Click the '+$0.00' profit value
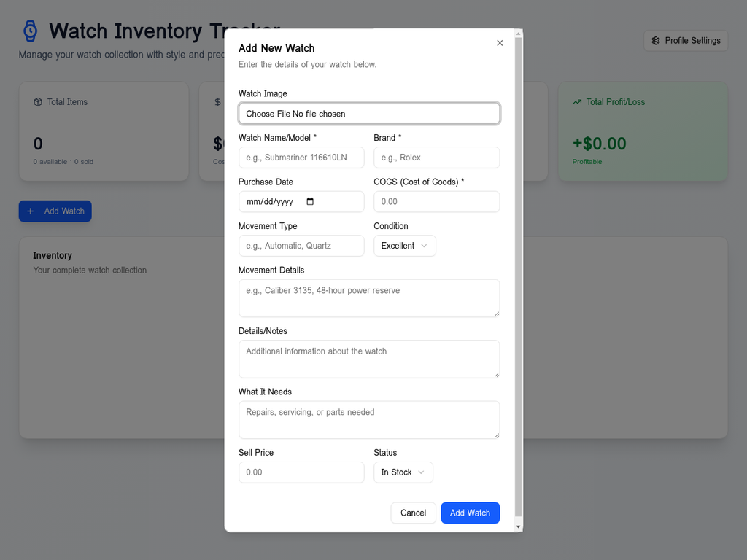Image resolution: width=747 pixels, height=560 pixels. click(x=600, y=144)
